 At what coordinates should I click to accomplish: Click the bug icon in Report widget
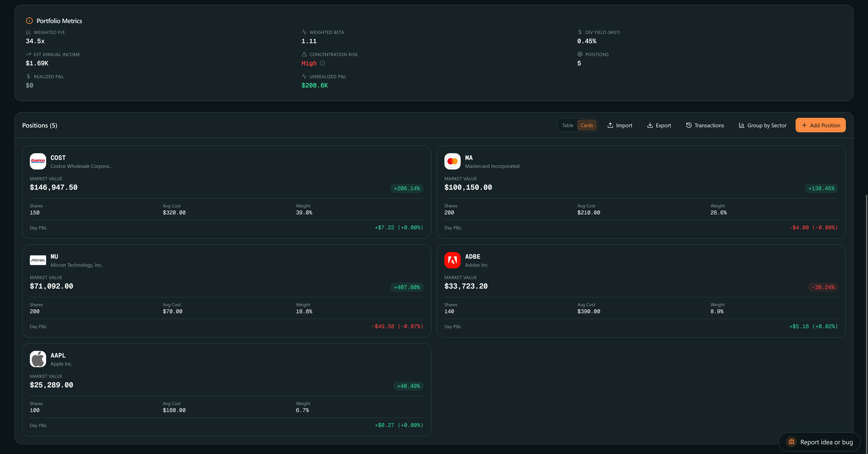point(791,442)
